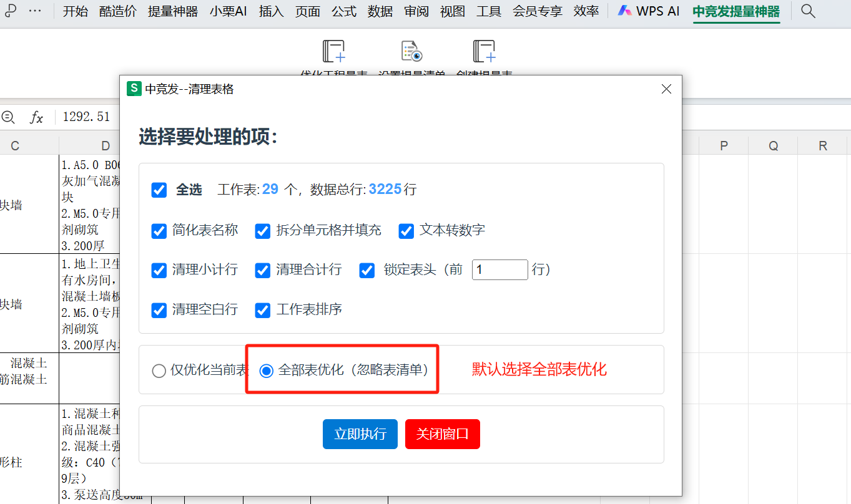Click the 创建提量表 ribbon icon
Image resolution: width=851 pixels, height=504 pixels.
click(484, 51)
